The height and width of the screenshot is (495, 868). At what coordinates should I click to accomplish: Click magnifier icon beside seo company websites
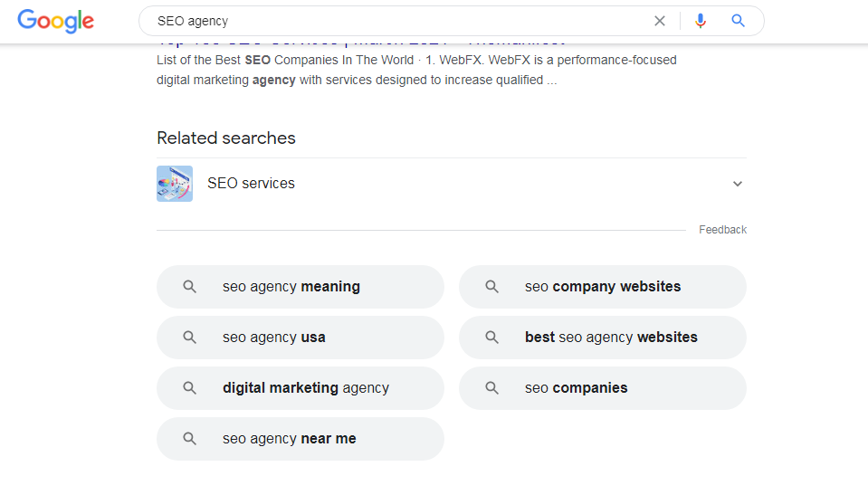pyautogui.click(x=492, y=287)
